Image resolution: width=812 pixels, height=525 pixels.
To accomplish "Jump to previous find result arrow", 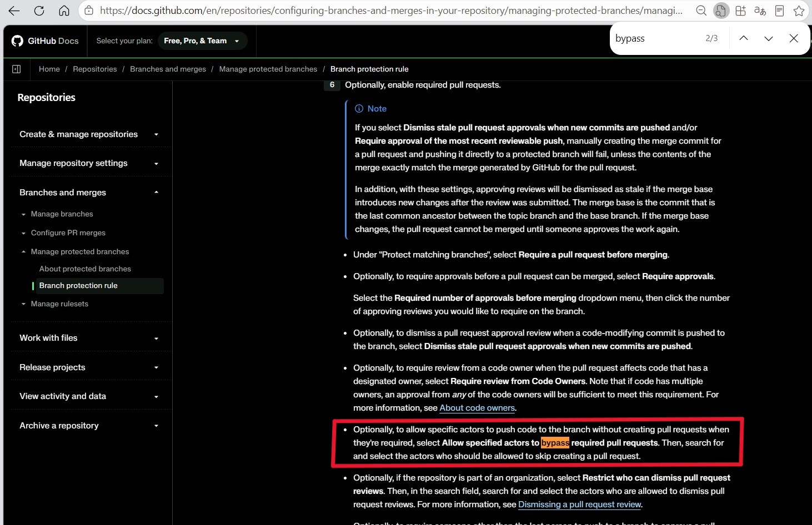I will (744, 38).
